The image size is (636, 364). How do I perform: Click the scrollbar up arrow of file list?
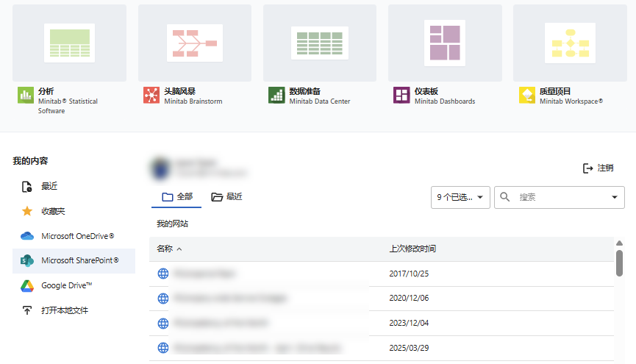pyautogui.click(x=619, y=243)
